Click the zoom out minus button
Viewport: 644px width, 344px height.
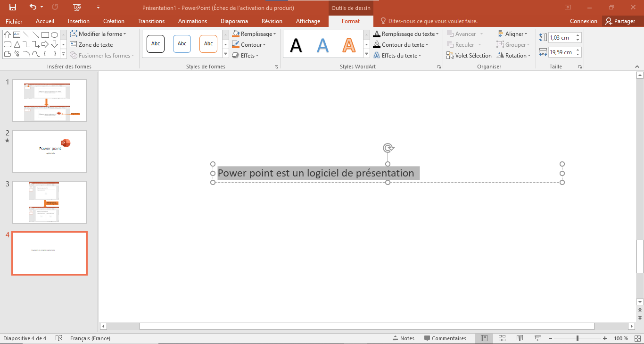[550, 338]
